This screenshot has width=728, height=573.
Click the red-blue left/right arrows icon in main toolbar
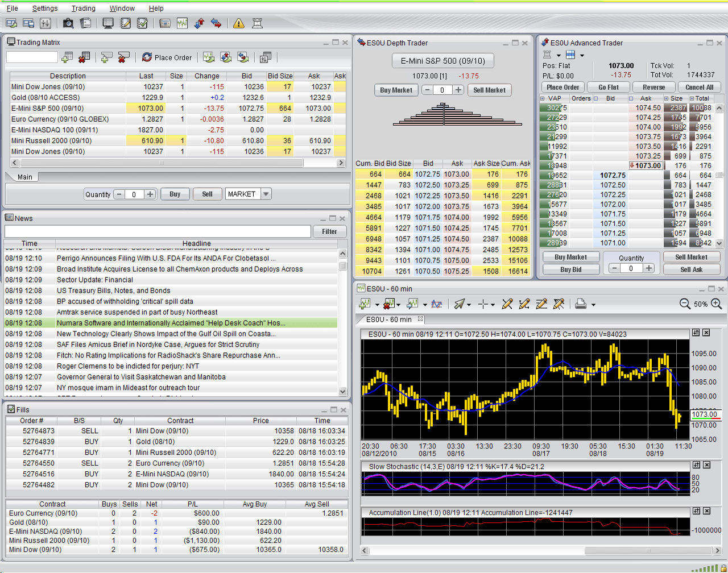[216, 23]
